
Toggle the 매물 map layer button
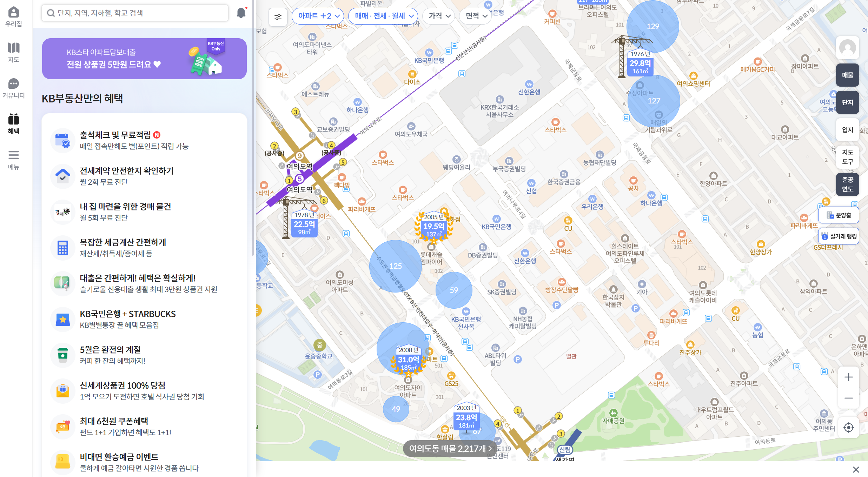click(x=848, y=75)
